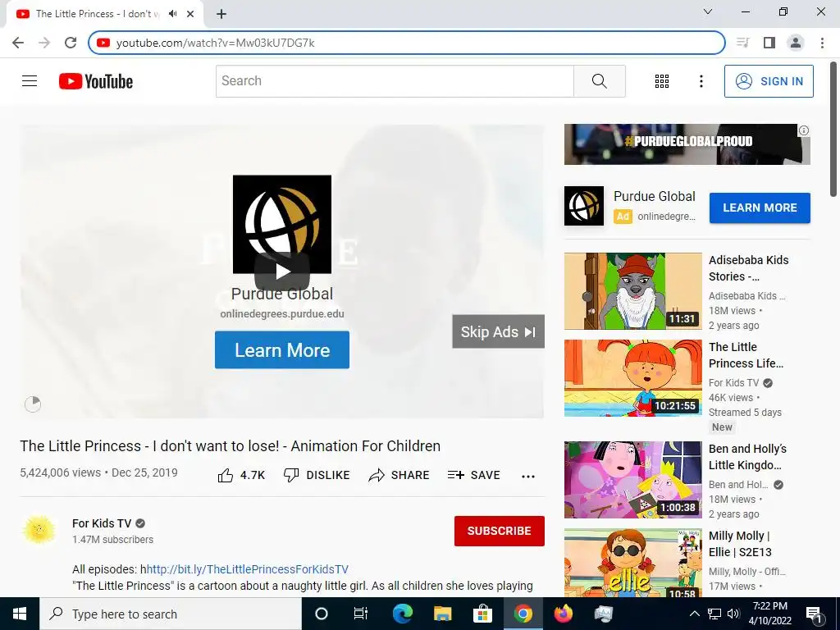Click the forward navigation arrow
Screen dimensions: 840x630
(x=44, y=43)
